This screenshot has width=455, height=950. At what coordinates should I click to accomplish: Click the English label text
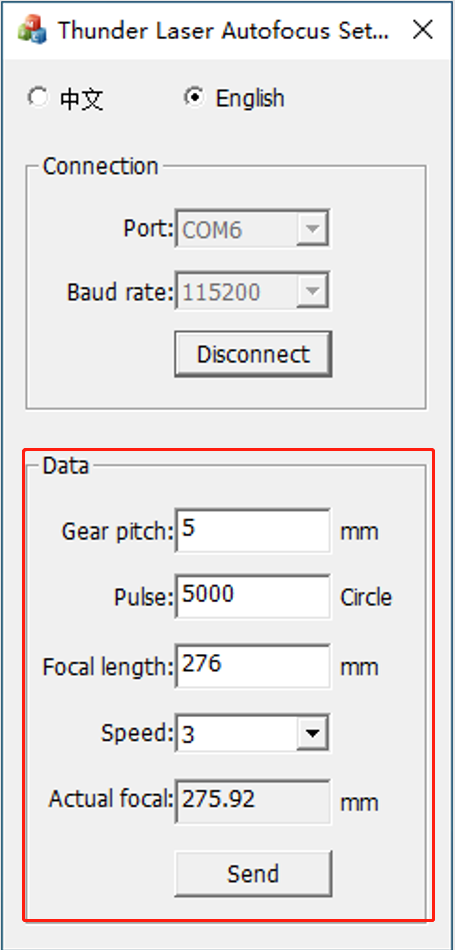(250, 98)
